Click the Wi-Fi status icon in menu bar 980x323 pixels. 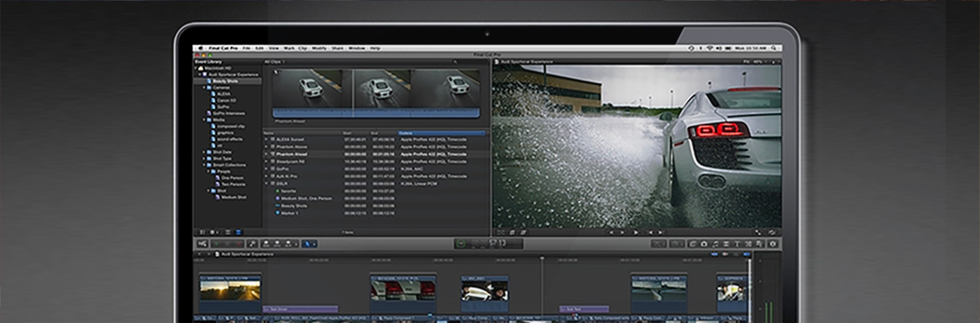(709, 48)
